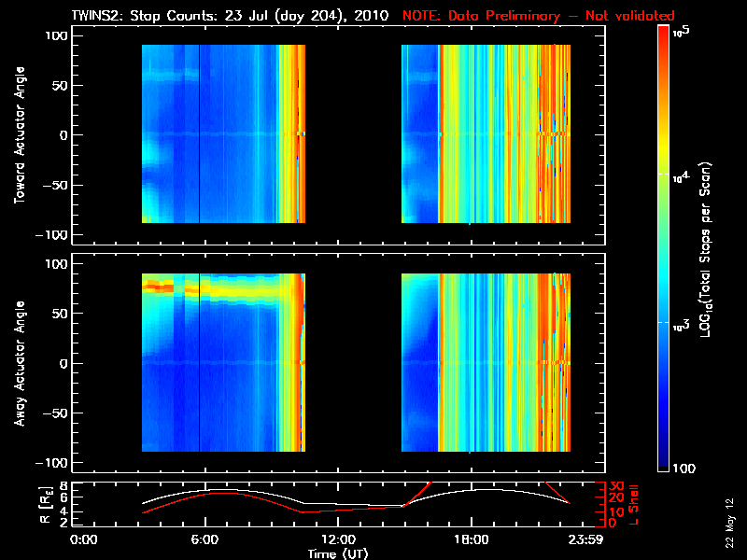This screenshot has width=747, height=560.
Task: Click the '0:00' time tick label
Action: (83, 540)
